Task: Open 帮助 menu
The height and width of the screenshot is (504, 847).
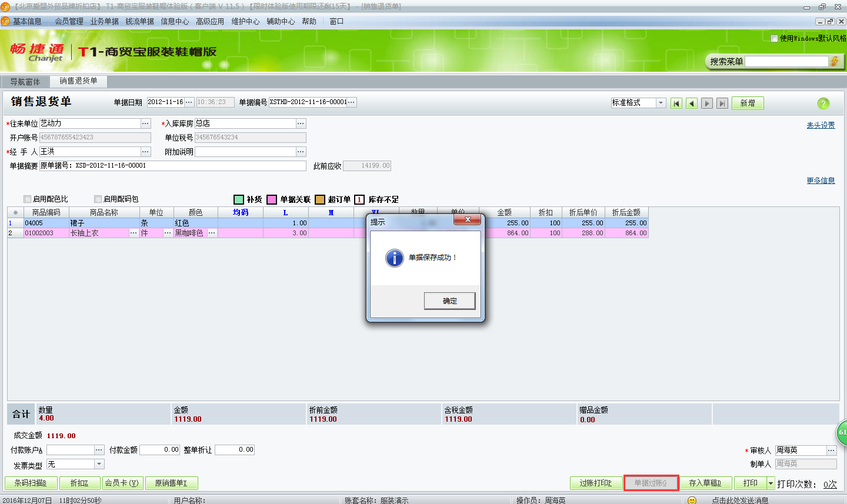Action: 309,21
